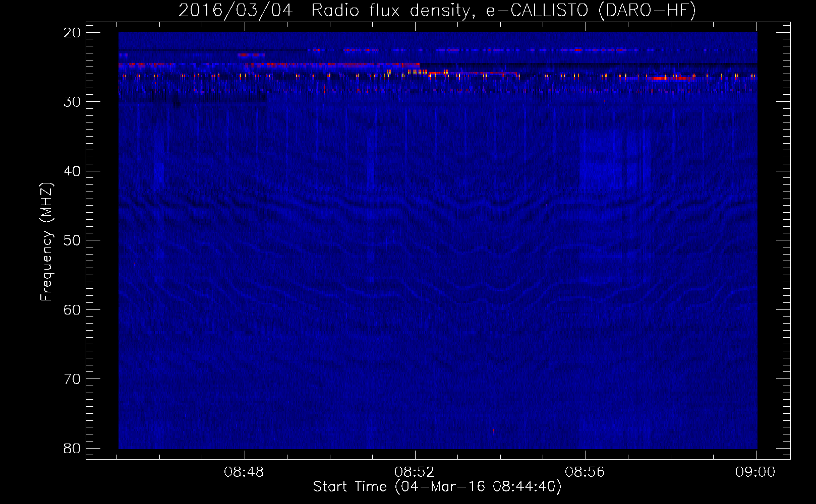Click the 30 MHz frequency tick label
Image resolution: width=816 pixels, height=504 pixels.
tap(72, 102)
